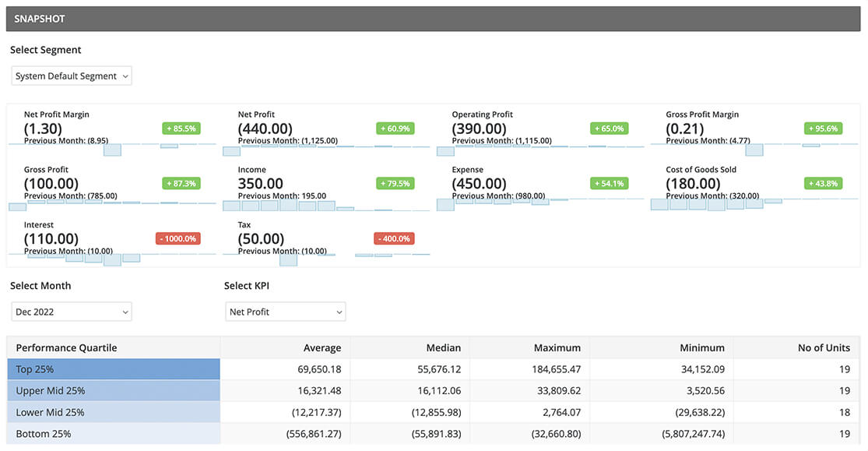The width and height of the screenshot is (868, 451).
Task: Click the +79.5% Income badge
Action: 395,183
